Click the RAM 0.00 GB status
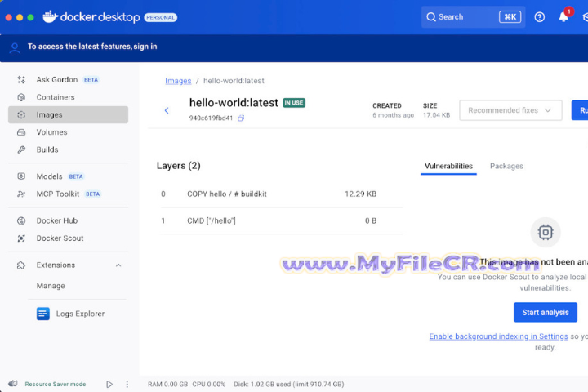This screenshot has width=588, height=392. click(167, 384)
